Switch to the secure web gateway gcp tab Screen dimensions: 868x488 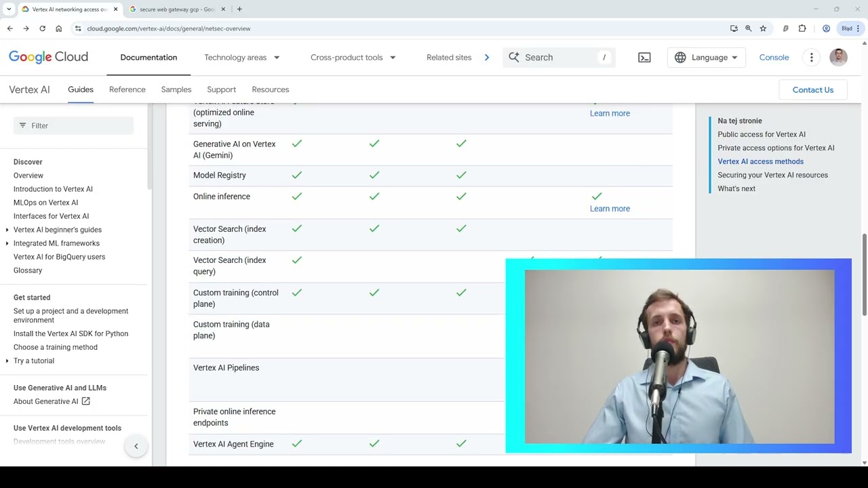(x=178, y=9)
